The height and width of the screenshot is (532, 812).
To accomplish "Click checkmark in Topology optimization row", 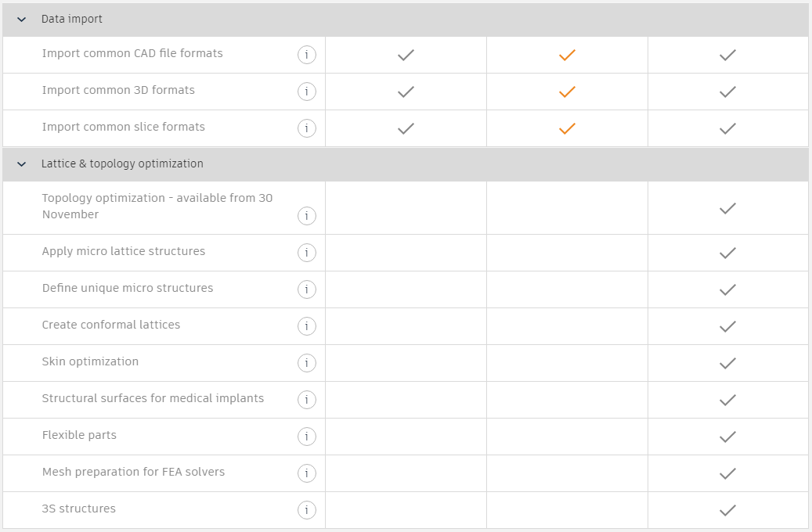I will tap(727, 209).
